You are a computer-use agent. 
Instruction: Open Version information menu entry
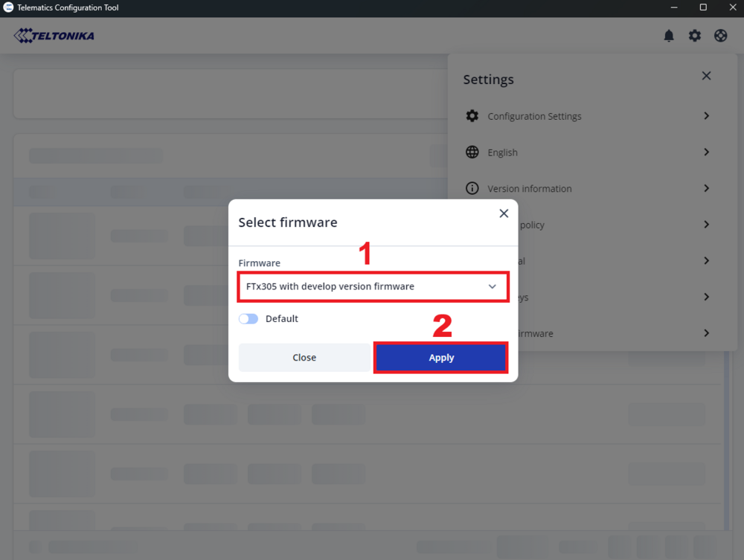pos(529,189)
